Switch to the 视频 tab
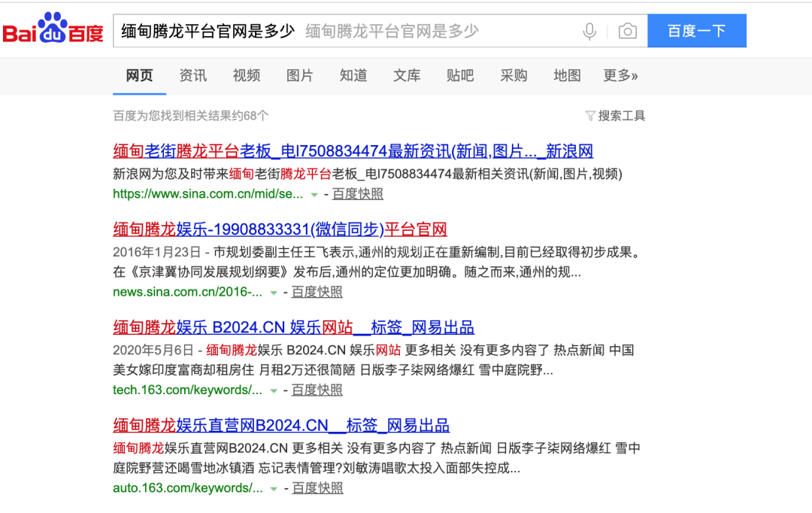812x513 pixels. pyautogui.click(x=246, y=75)
